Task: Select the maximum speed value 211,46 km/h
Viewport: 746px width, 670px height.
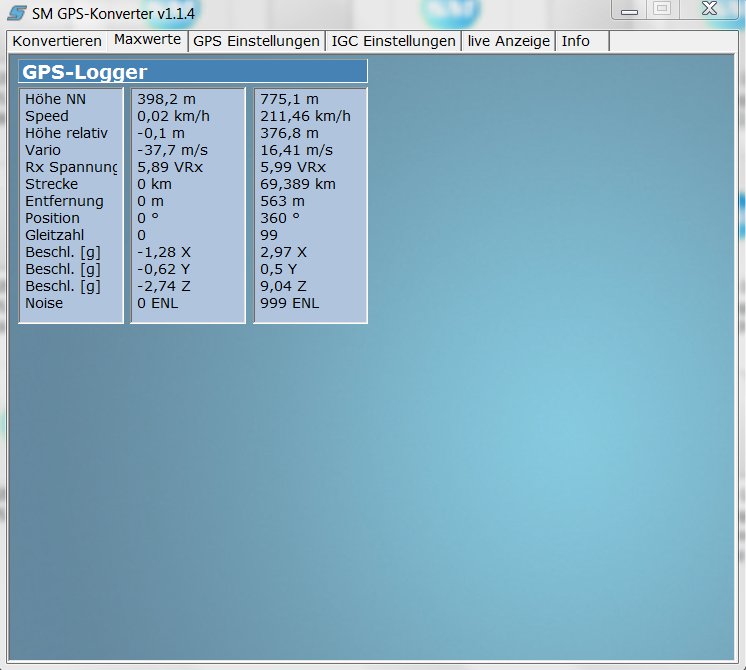Action: click(x=305, y=116)
